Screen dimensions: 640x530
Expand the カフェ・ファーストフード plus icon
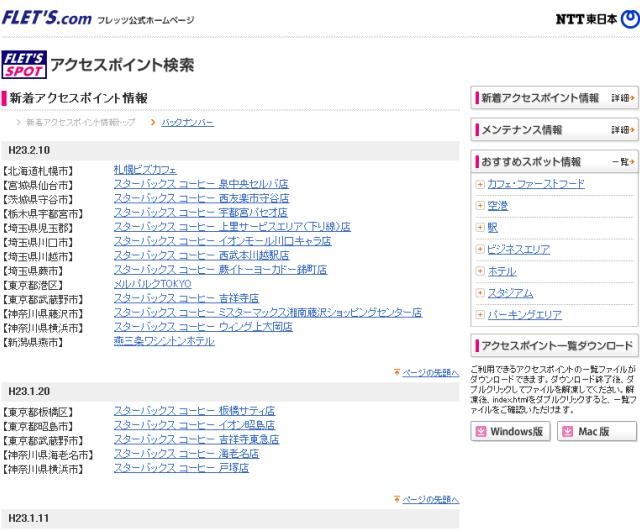point(480,184)
